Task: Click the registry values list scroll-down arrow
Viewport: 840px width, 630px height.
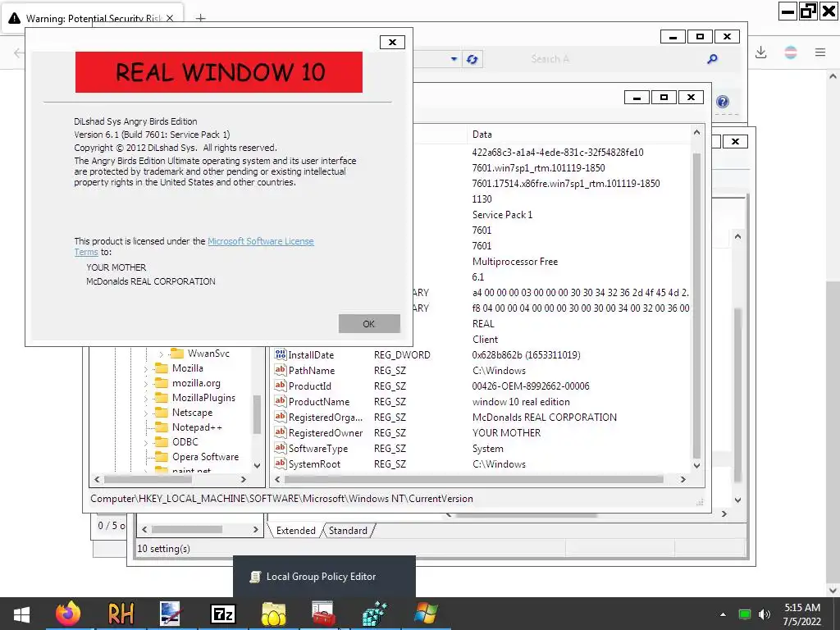Action: [696, 466]
